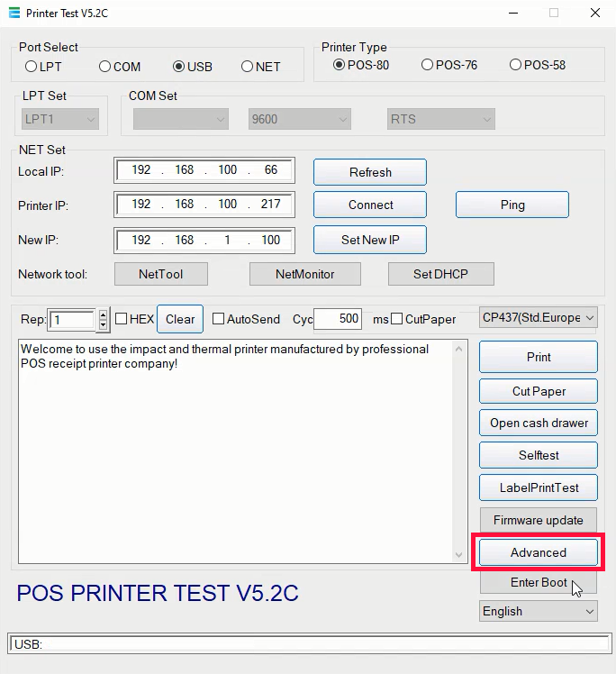Select NET as the port type
616x674 pixels.
click(x=248, y=67)
